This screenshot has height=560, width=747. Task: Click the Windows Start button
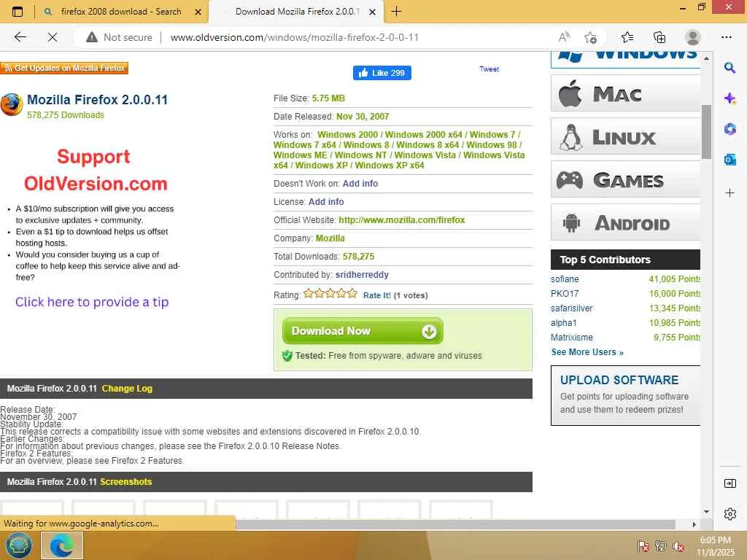(18, 545)
